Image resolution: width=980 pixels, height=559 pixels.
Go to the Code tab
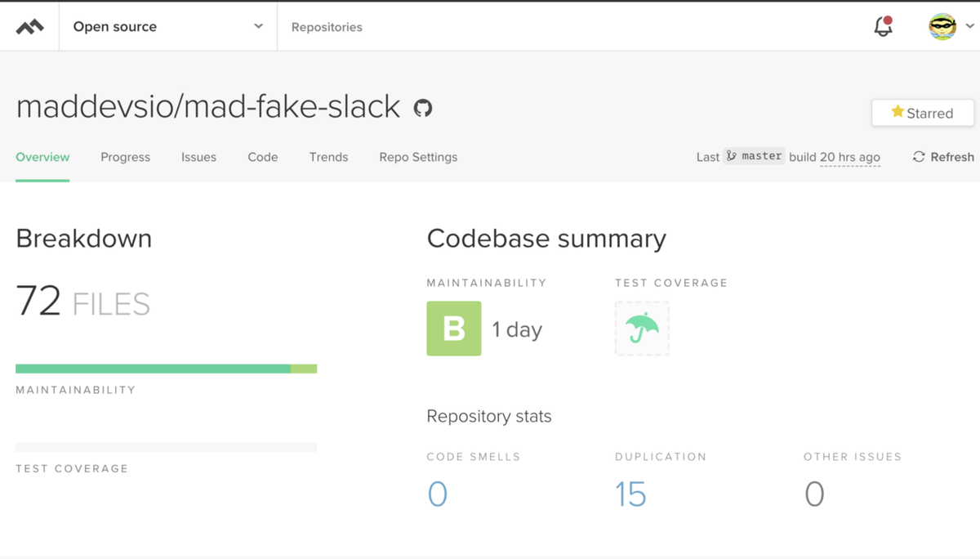point(262,157)
